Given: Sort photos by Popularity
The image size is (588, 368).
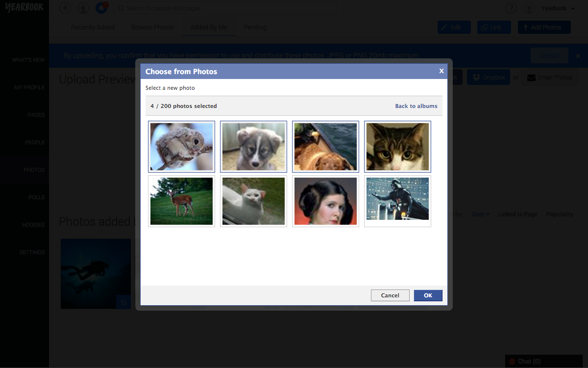Looking at the screenshot, I should 560,214.
